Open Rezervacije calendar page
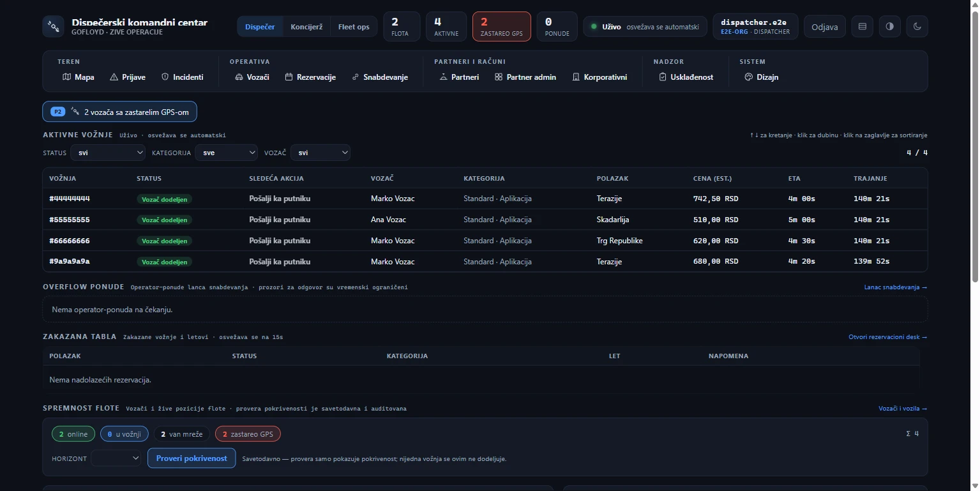The width and height of the screenshot is (980, 491). click(310, 77)
